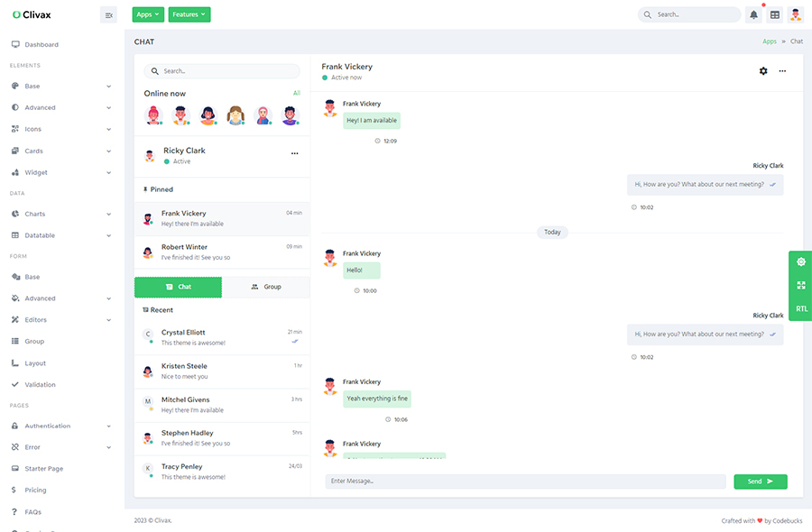
Task: Expand the Authentication sidebar section
Action: click(61, 426)
